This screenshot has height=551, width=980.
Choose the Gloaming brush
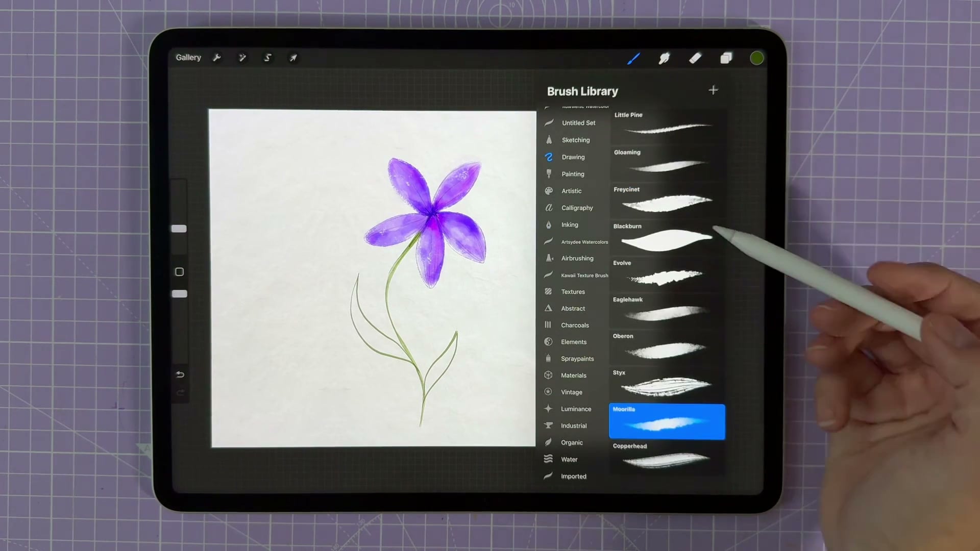(667, 164)
